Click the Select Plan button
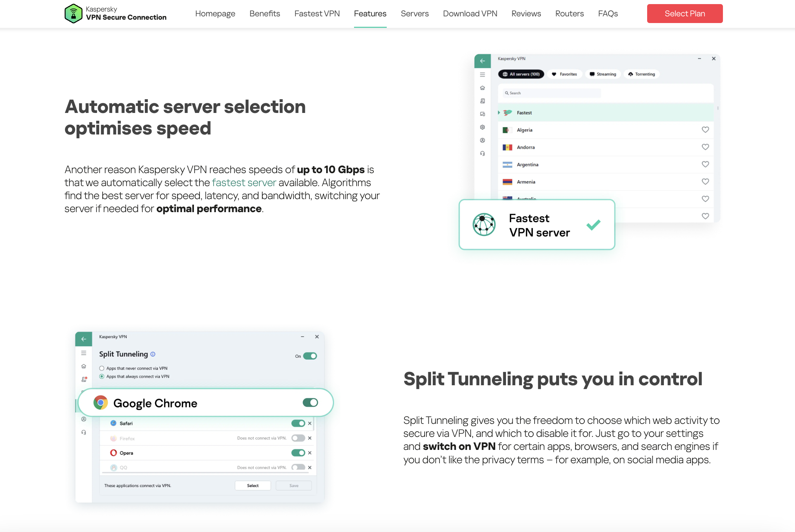The image size is (795, 532). pos(685,14)
